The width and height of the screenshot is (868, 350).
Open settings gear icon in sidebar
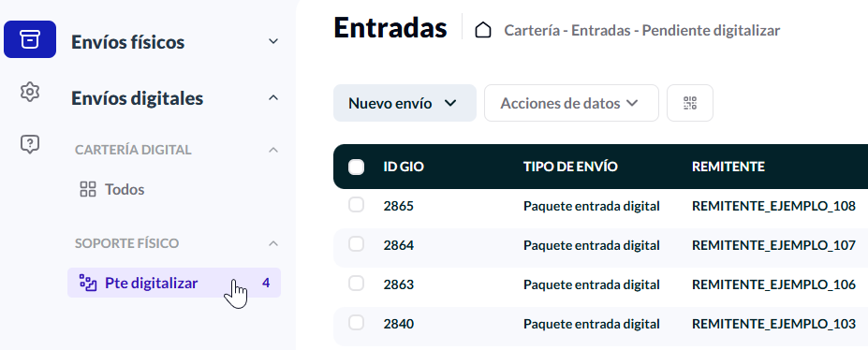pyautogui.click(x=30, y=91)
